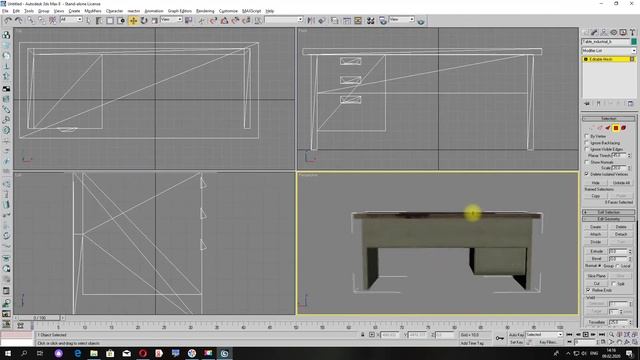The height and width of the screenshot is (360, 640).
Task: Open the render type View dropdown
Action: [402, 20]
